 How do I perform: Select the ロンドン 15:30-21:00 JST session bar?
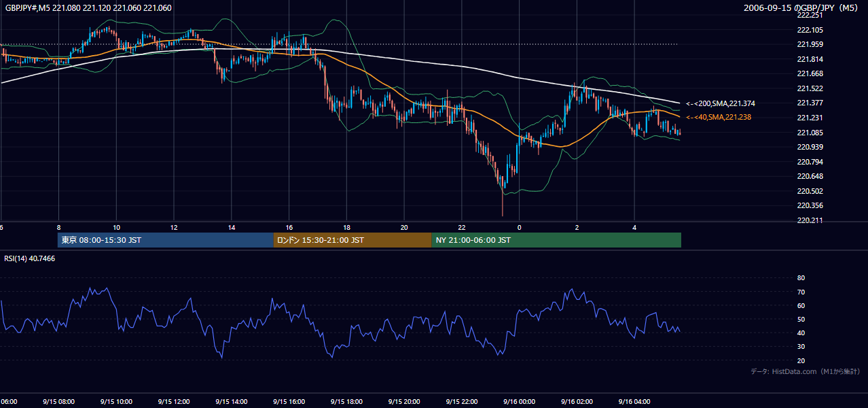pyautogui.click(x=352, y=240)
